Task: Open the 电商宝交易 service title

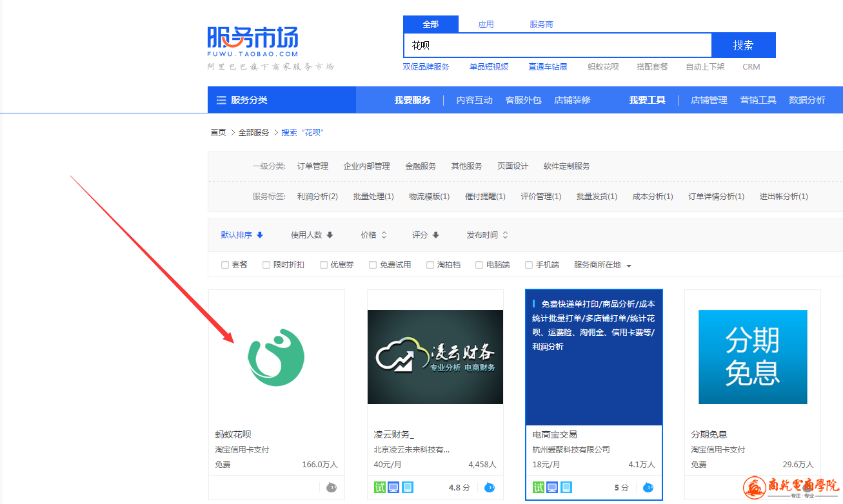Action: pos(555,434)
